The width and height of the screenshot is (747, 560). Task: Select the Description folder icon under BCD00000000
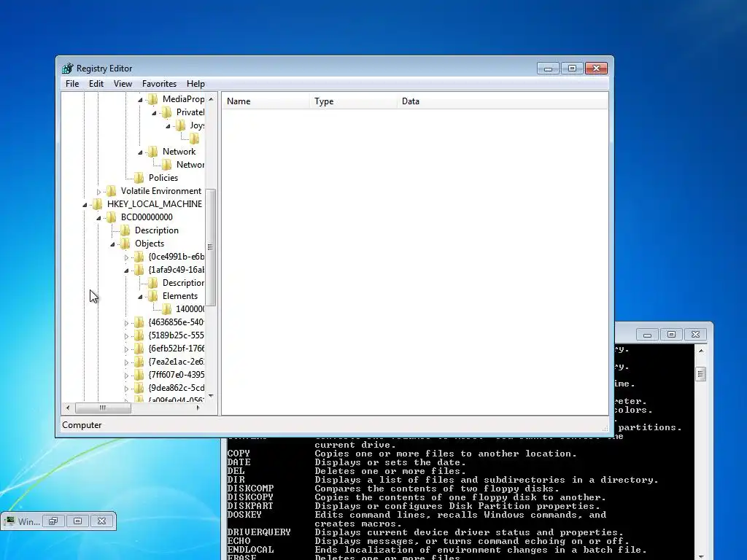point(125,230)
